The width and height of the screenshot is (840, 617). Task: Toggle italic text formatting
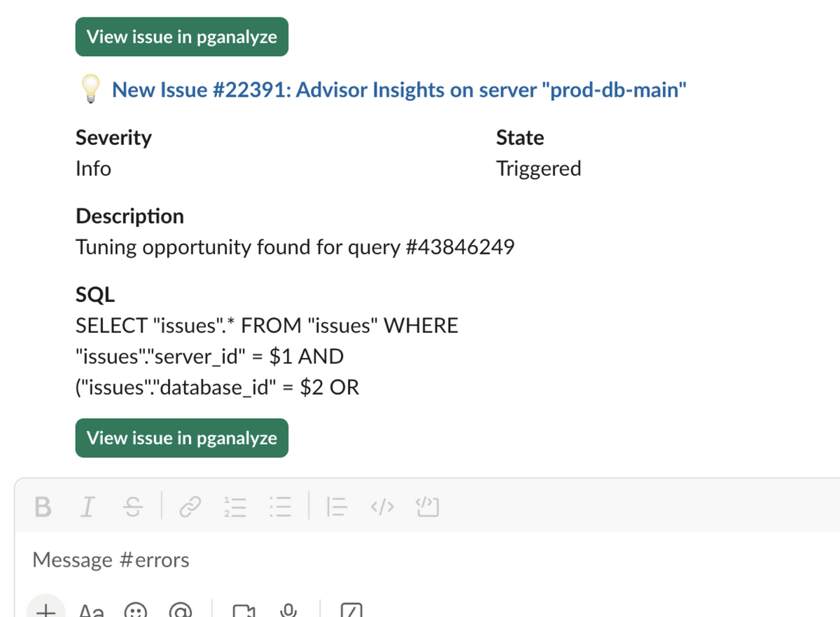coord(87,506)
